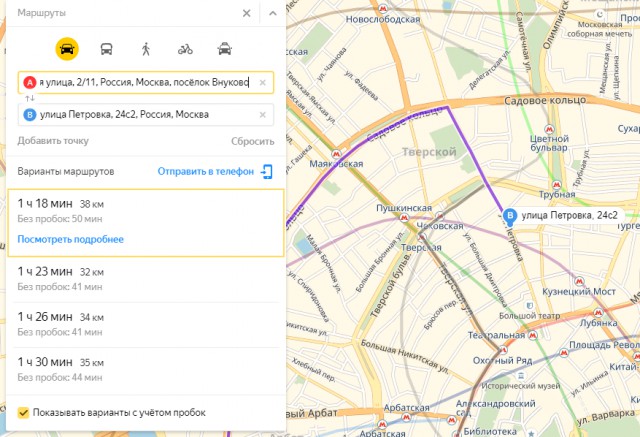Click the Лубянка metro station icon
Viewport: 640px width, 437px height.
pyautogui.click(x=598, y=313)
